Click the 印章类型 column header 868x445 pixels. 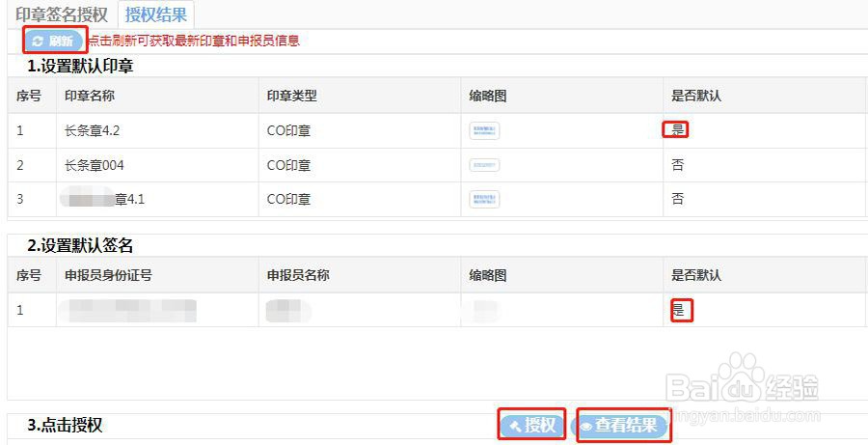pyautogui.click(x=291, y=96)
